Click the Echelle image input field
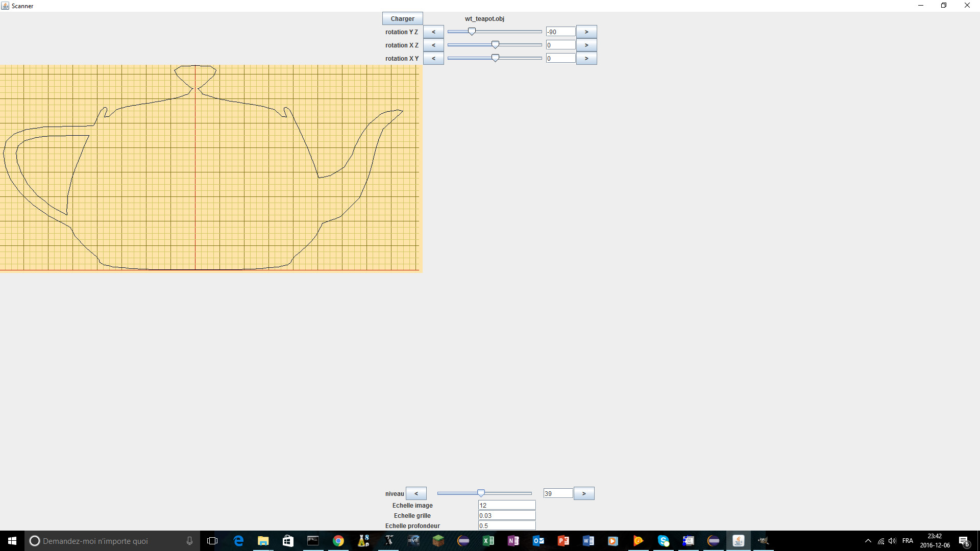The image size is (980, 551). pyautogui.click(x=507, y=505)
